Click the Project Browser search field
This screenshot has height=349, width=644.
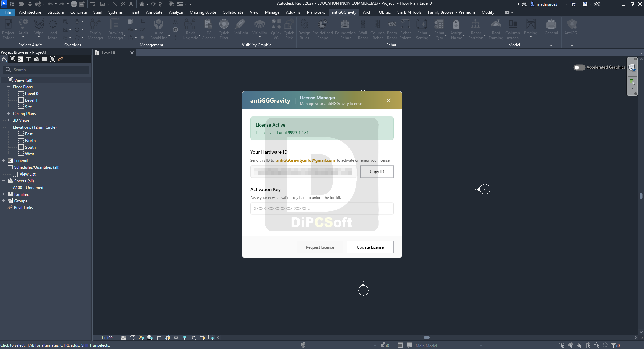click(46, 70)
